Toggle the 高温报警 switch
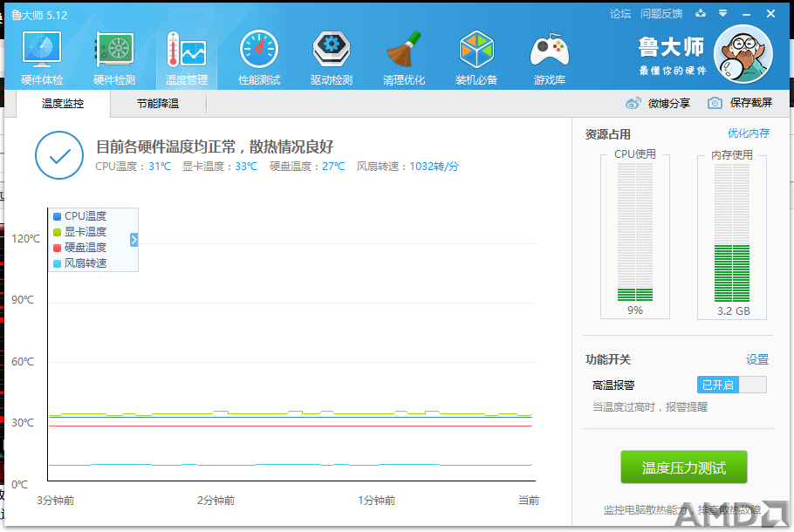 tap(732, 385)
